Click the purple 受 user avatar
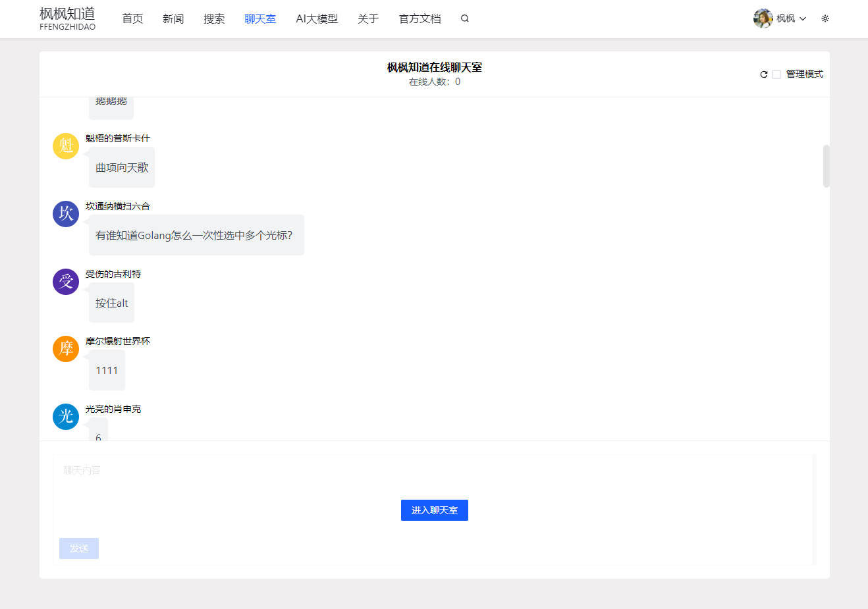Viewport: 868px width, 609px height. click(66, 282)
